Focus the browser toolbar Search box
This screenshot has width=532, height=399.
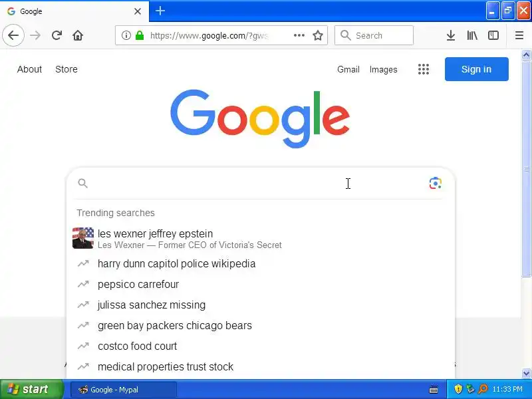(x=374, y=35)
